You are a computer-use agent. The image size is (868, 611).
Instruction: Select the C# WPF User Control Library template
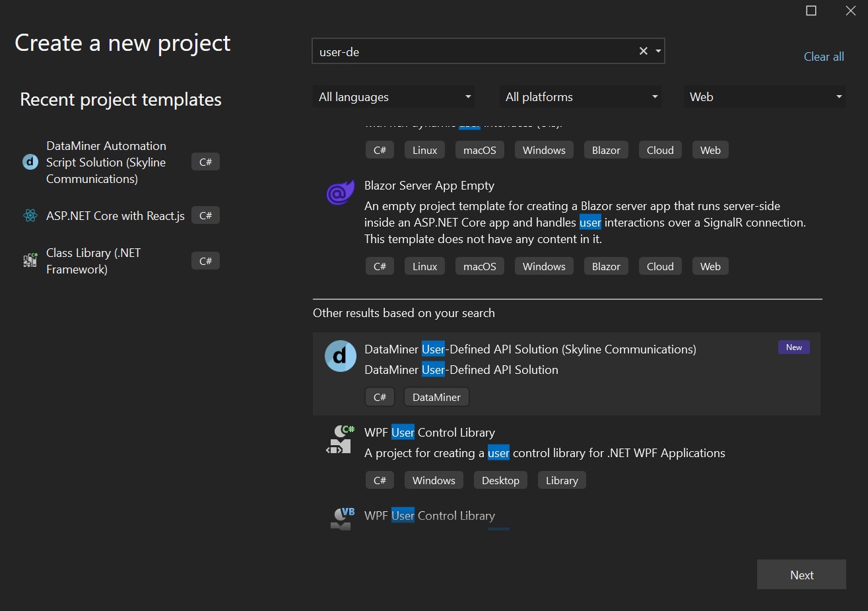click(x=566, y=456)
